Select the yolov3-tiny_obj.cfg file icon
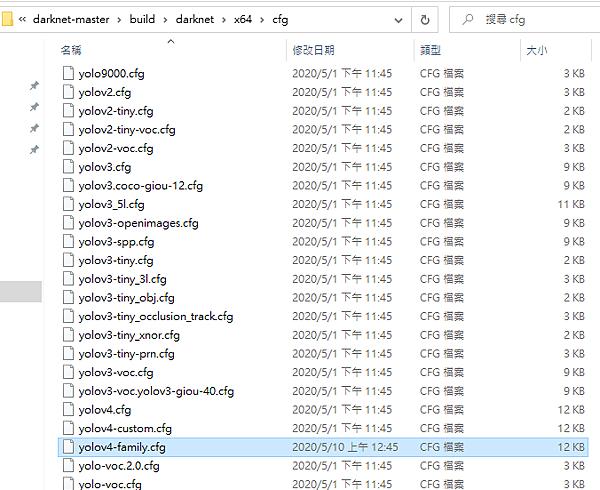Screen dimensions: 600x490 click(x=68, y=298)
